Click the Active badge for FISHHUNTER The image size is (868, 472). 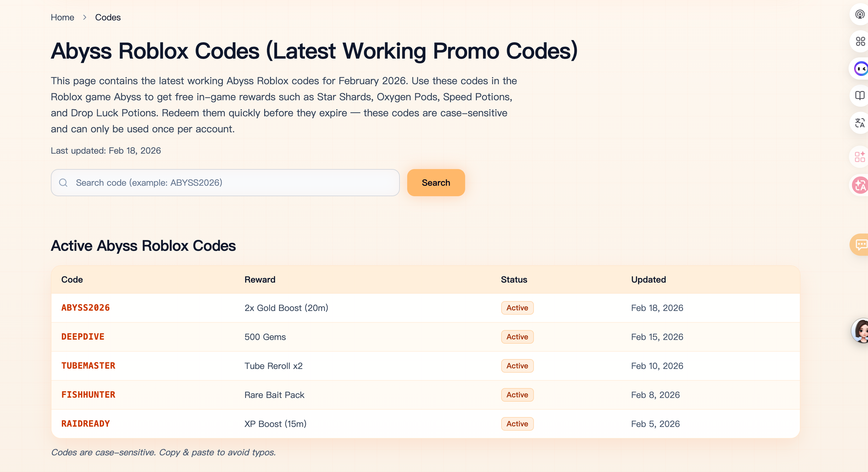pos(517,395)
